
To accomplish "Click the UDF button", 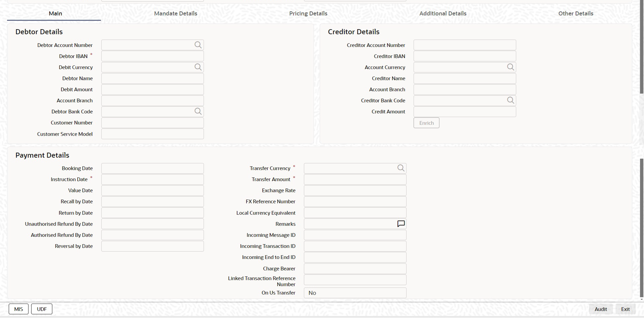I will (x=42, y=309).
